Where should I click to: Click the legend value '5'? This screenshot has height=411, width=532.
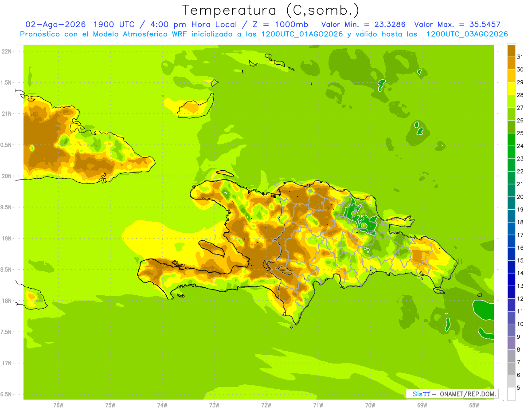519,388
